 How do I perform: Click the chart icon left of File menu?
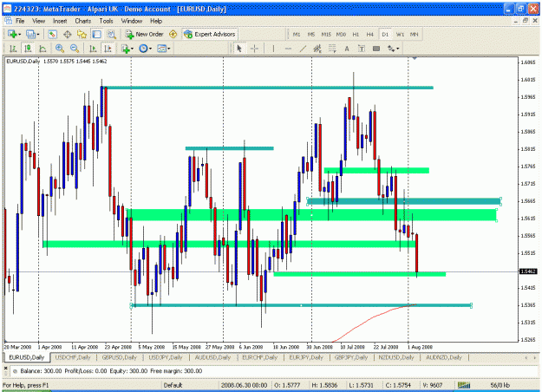9,21
